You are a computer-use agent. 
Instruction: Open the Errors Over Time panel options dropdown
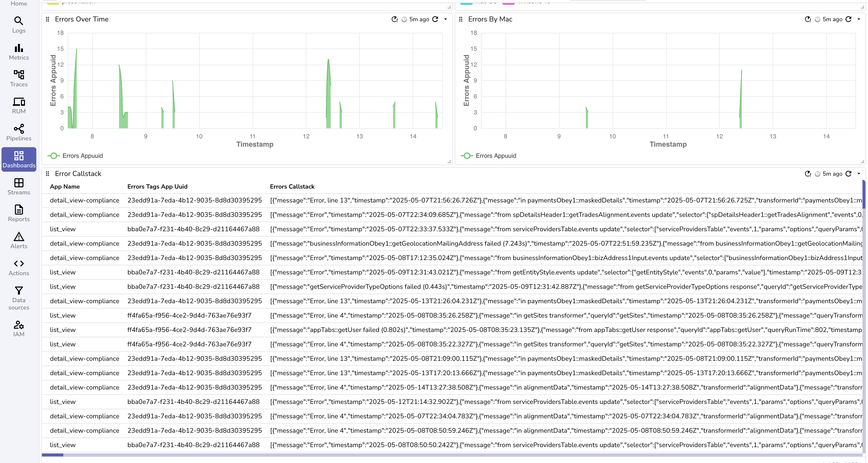(x=445, y=19)
